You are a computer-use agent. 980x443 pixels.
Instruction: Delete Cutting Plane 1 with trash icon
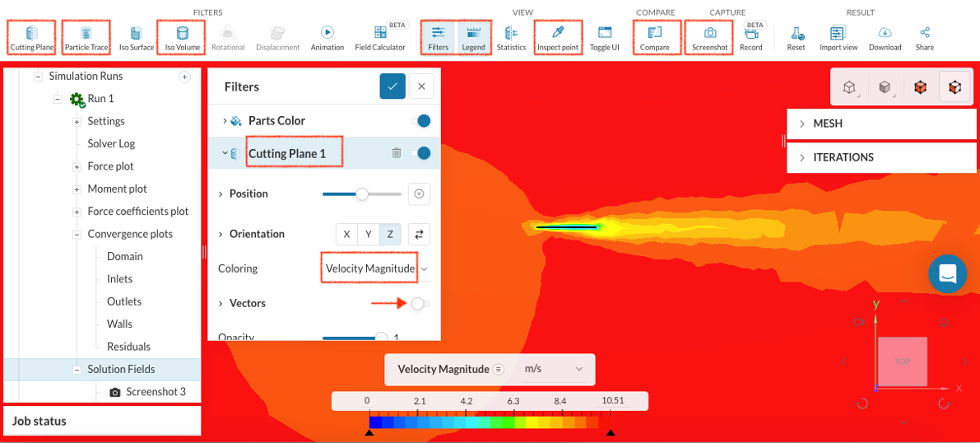pyautogui.click(x=397, y=153)
